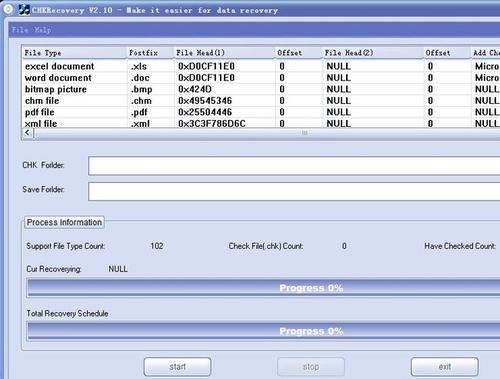This screenshot has height=379, width=500.
Task: Select the bitmap picture row
Action: (261, 89)
